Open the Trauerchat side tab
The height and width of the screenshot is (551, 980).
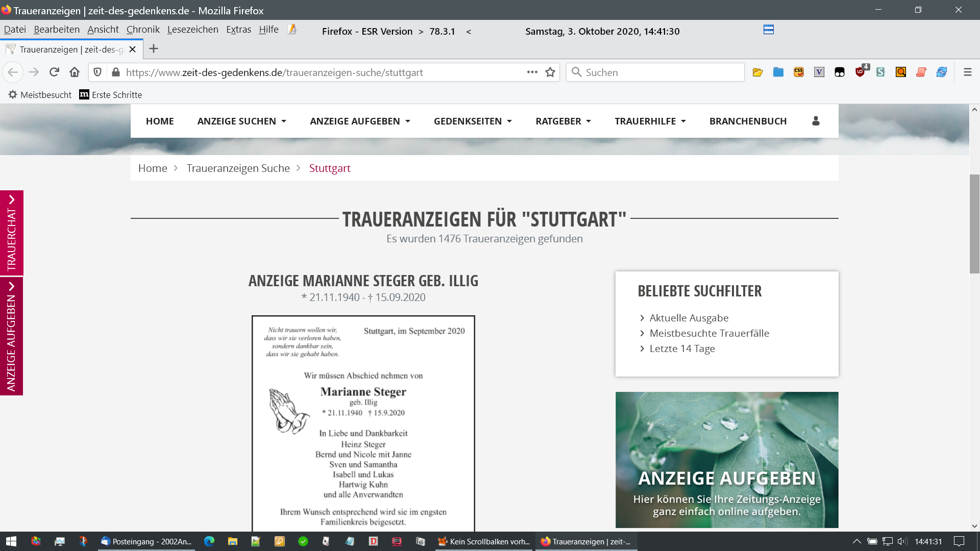pyautogui.click(x=11, y=233)
